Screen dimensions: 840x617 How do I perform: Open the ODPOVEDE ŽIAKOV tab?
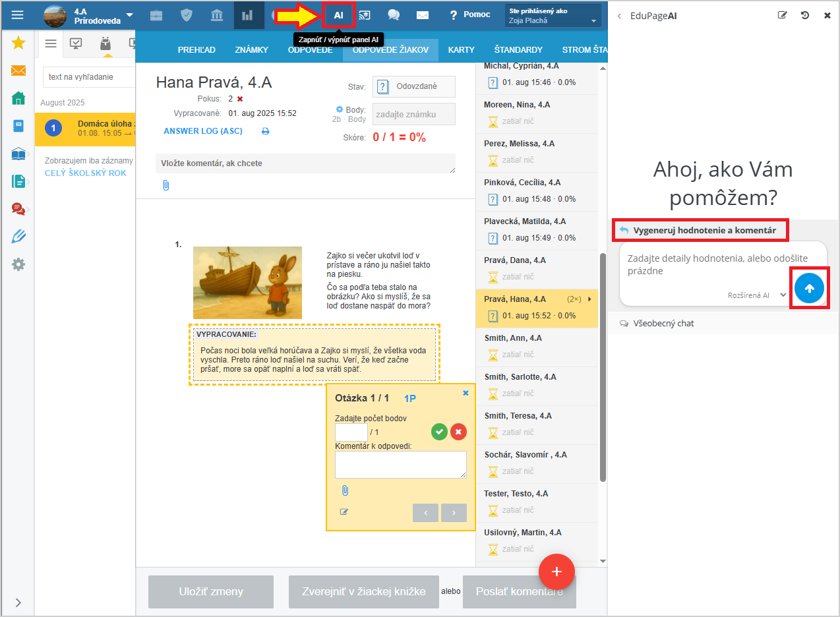tap(390, 49)
